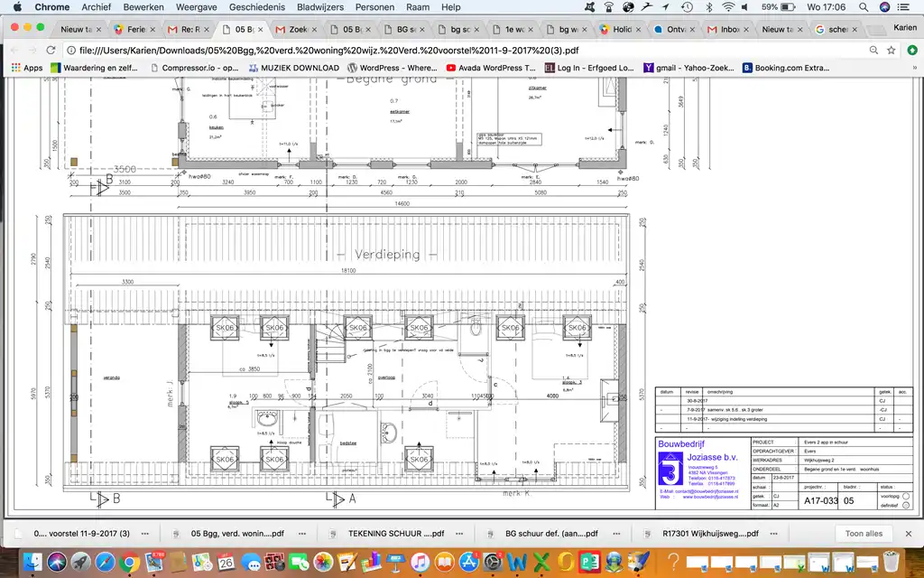Open the Apps bookmarks shortcut
The image size is (924, 578).
click(x=26, y=68)
